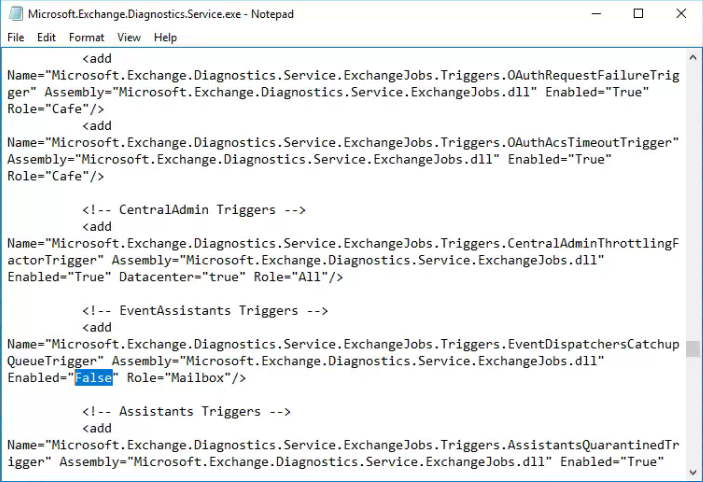Maximize the Notepad window
This screenshot has width=703, height=482.
[x=638, y=14]
